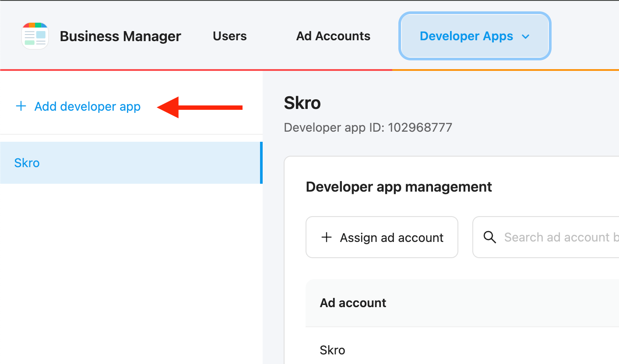Click the Assign ad account button
Image resolution: width=619 pixels, height=364 pixels.
(x=382, y=237)
